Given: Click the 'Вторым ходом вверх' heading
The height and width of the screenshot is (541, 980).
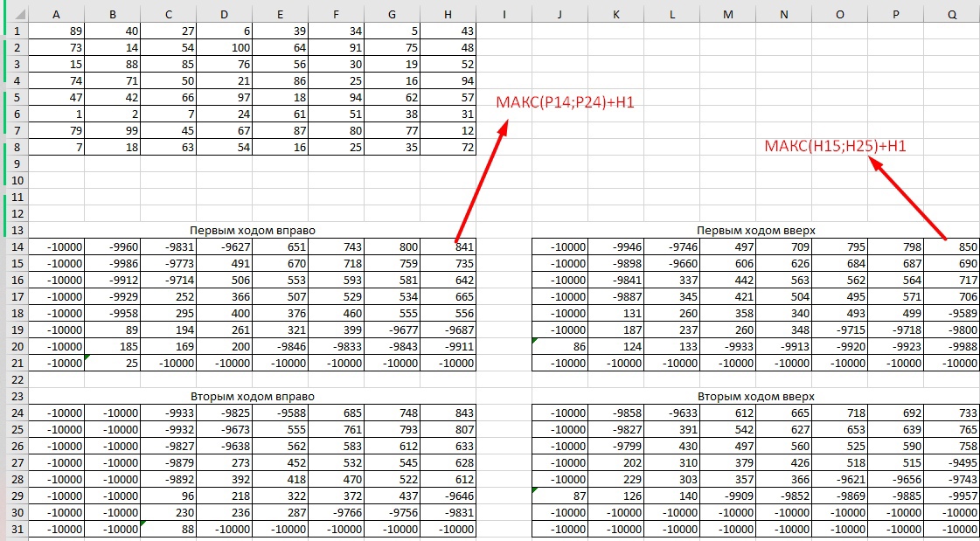Looking at the screenshot, I should (x=756, y=397).
